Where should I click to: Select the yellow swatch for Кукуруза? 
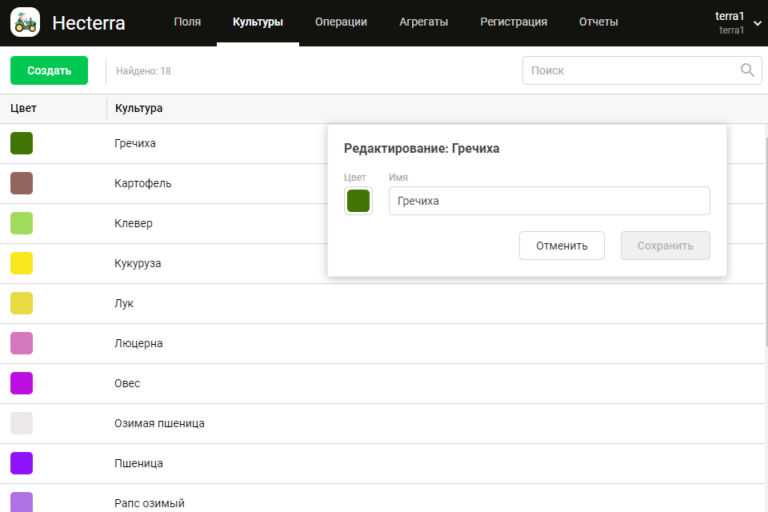[22, 263]
